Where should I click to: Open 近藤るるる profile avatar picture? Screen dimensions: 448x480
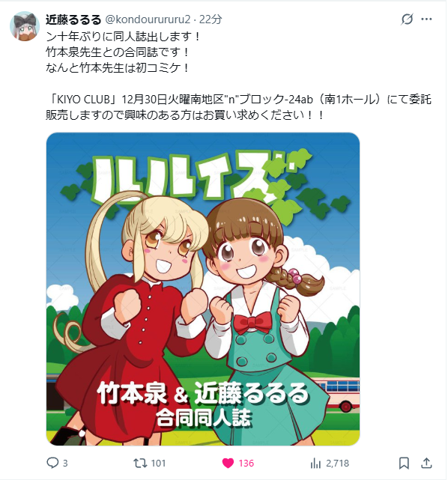point(25,26)
